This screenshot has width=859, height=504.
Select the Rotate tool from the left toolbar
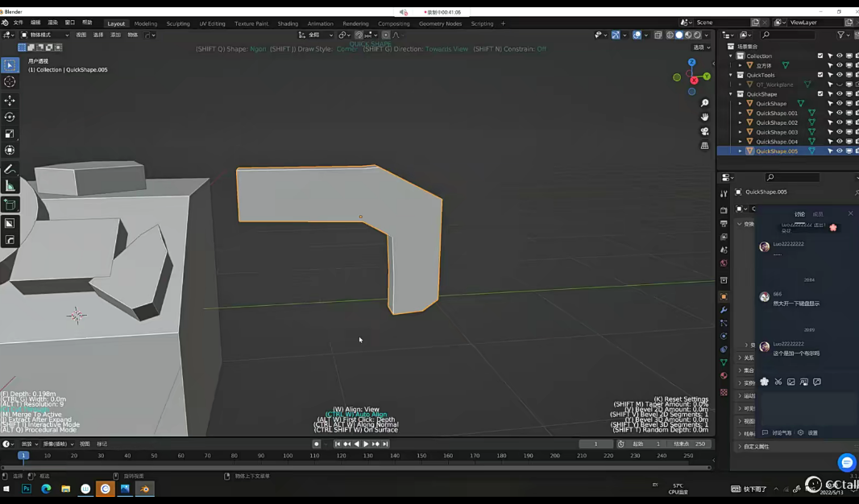10,118
